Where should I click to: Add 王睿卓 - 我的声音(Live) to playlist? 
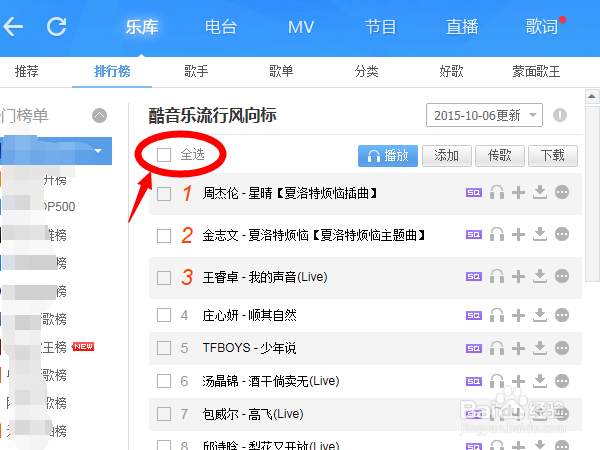coord(518,276)
